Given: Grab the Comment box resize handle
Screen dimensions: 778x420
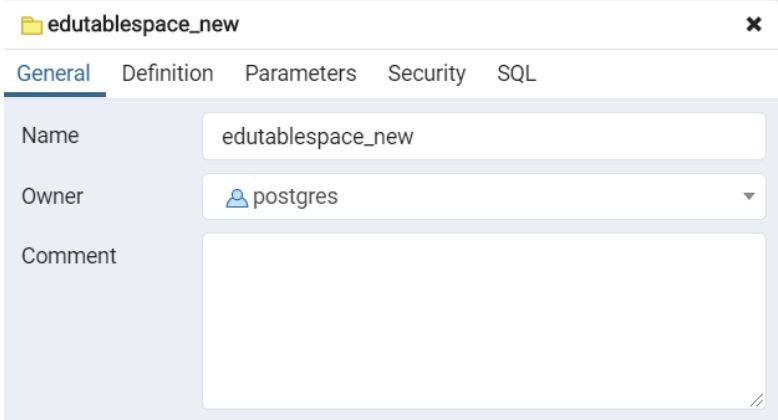Looking at the screenshot, I should coord(757,398).
